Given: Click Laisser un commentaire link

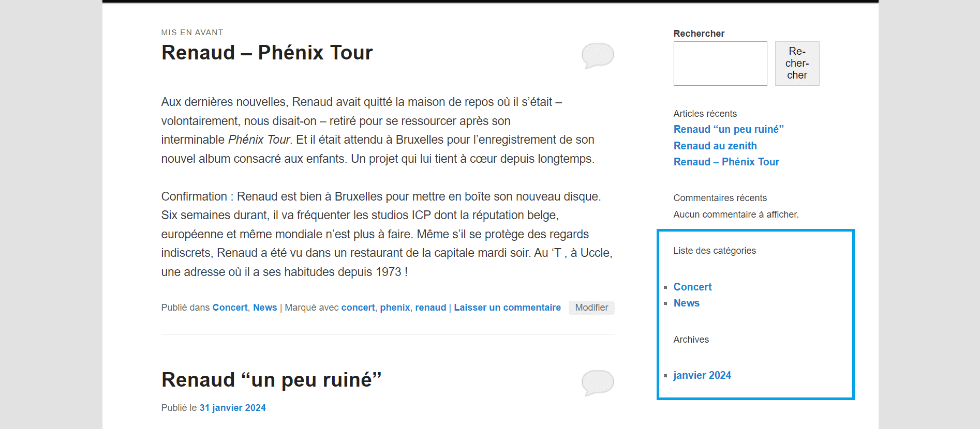Looking at the screenshot, I should click(507, 308).
